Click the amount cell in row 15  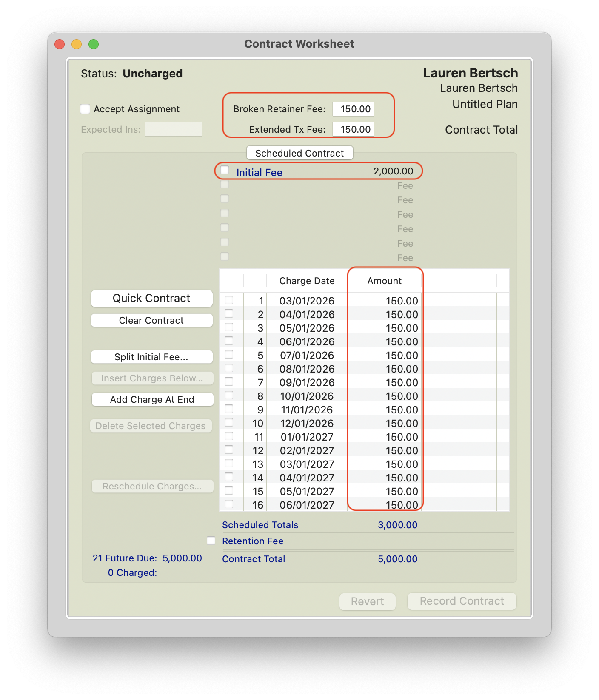point(402,491)
